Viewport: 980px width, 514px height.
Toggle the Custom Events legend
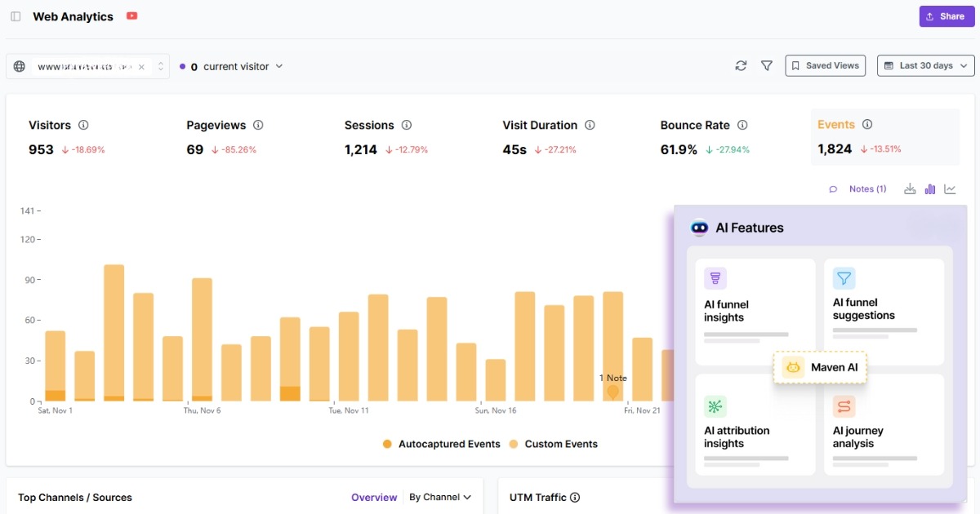562,444
